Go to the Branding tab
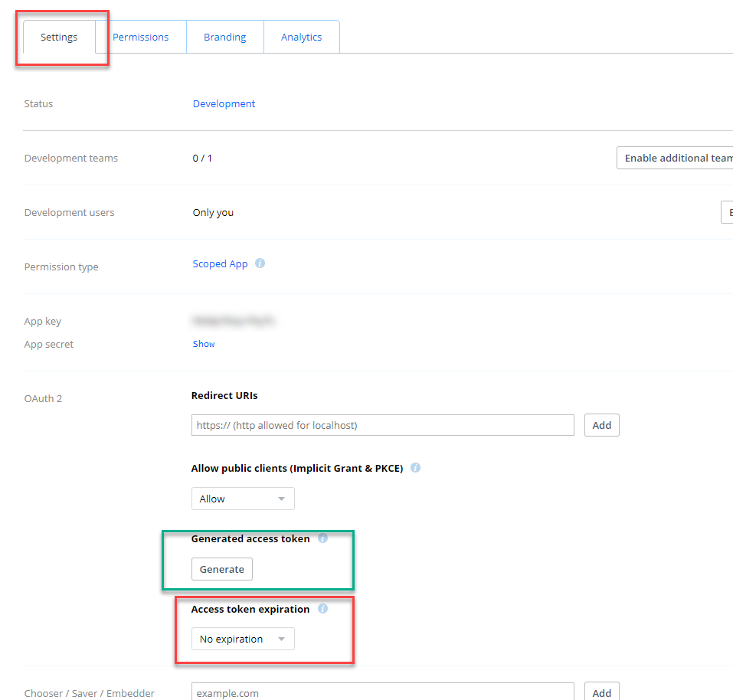Image resolution: width=733 pixels, height=700 pixels. click(x=224, y=37)
